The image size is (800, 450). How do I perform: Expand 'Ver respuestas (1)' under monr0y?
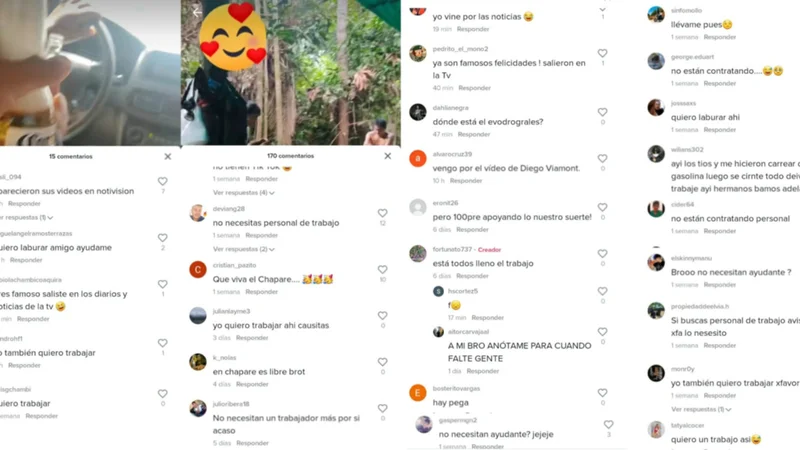701,409
